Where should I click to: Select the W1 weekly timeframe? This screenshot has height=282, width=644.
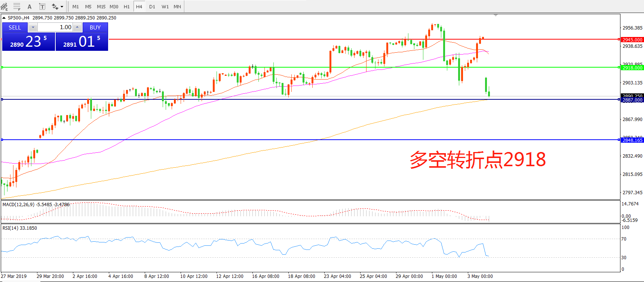tap(165, 7)
